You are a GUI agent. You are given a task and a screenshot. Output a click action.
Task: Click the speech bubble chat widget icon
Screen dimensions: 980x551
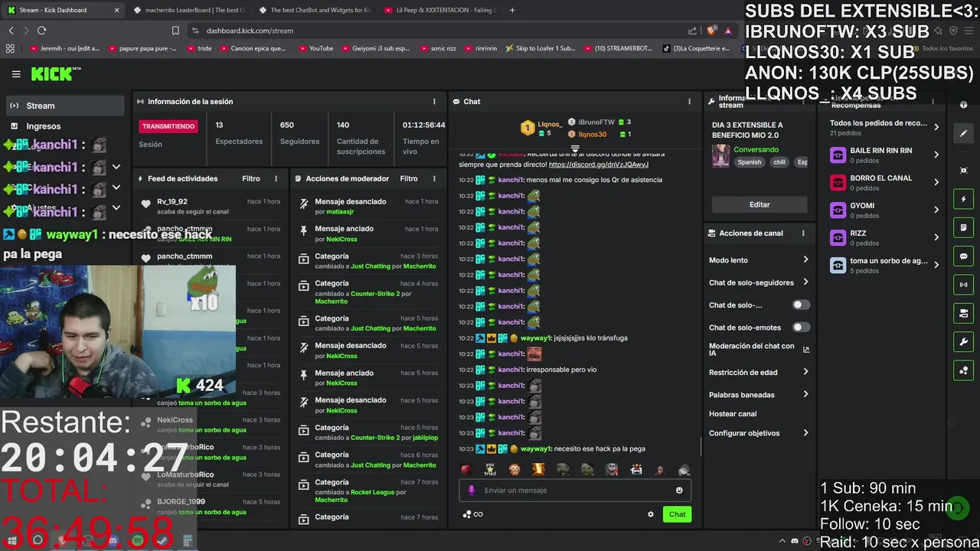pos(964,256)
